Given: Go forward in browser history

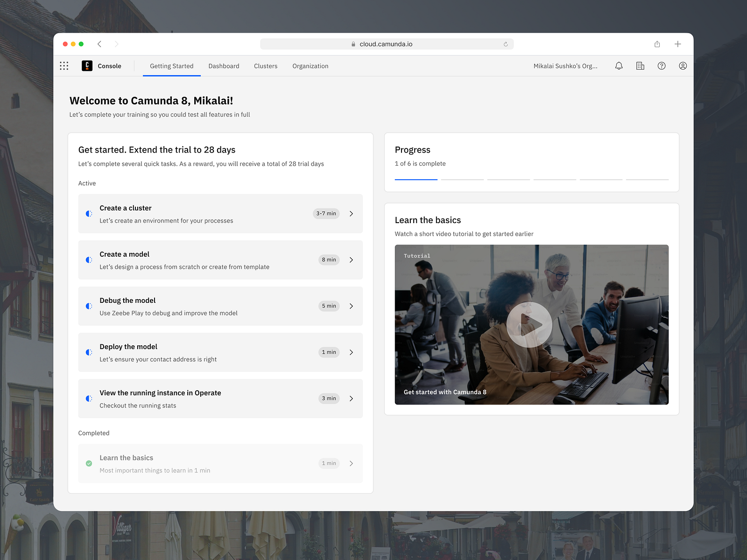Looking at the screenshot, I should (x=117, y=44).
